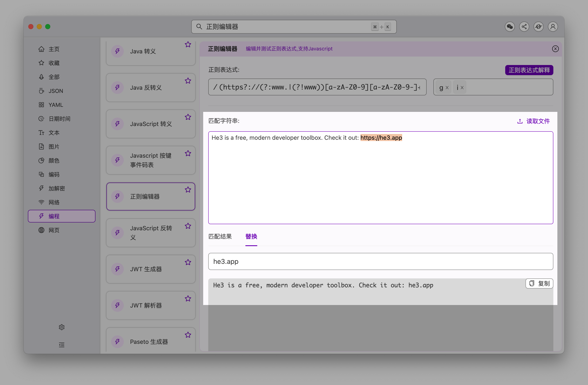Image resolution: width=588 pixels, height=385 pixels.
Task: Star the Javascript 按键事件码表 card
Action: (188, 153)
